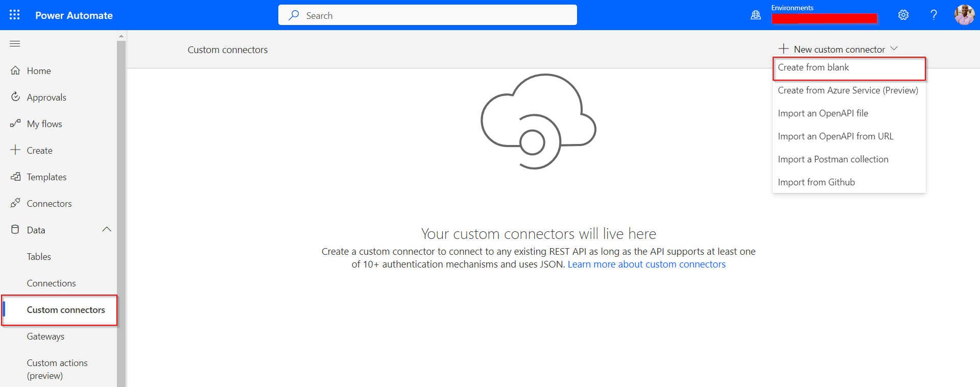980x387 pixels.
Task: Click the sidebar vertical scrollbar
Action: [x=121, y=204]
